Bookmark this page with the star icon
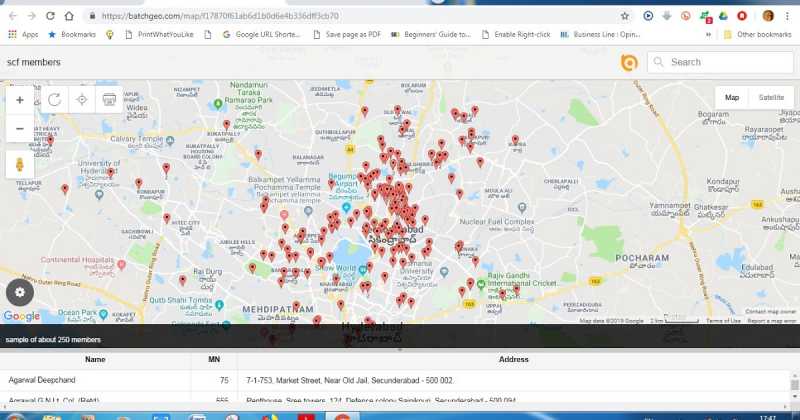 click(x=625, y=16)
